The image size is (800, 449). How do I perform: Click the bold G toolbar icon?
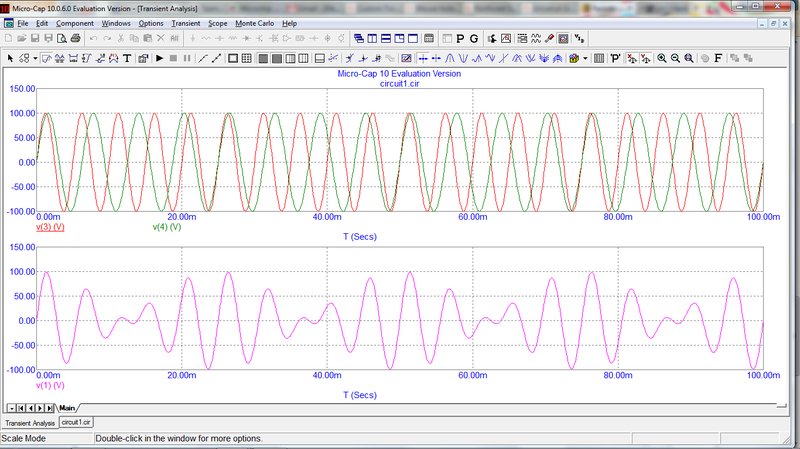pos(474,38)
